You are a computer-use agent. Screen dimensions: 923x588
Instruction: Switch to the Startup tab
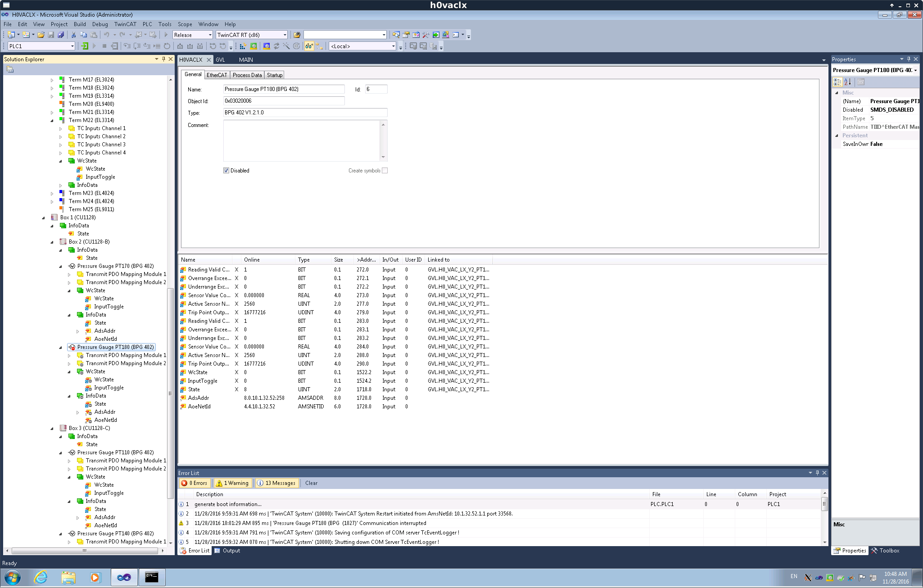[x=275, y=75]
